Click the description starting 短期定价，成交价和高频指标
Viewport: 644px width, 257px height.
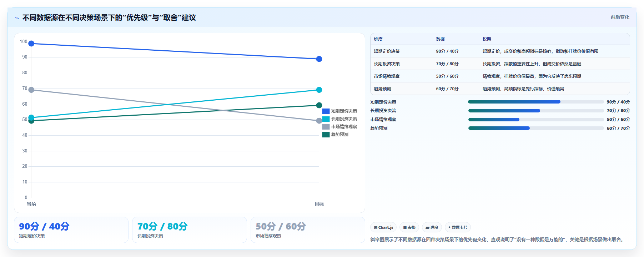click(540, 51)
